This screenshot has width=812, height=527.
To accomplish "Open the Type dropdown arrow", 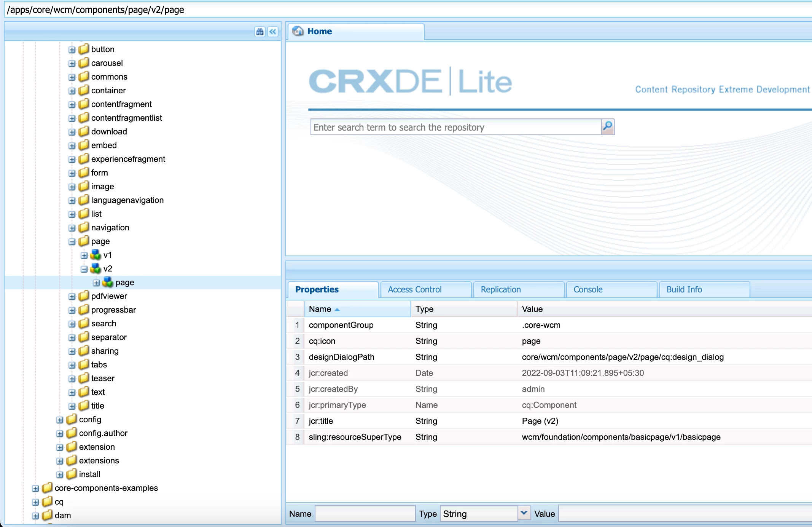I will click(524, 513).
